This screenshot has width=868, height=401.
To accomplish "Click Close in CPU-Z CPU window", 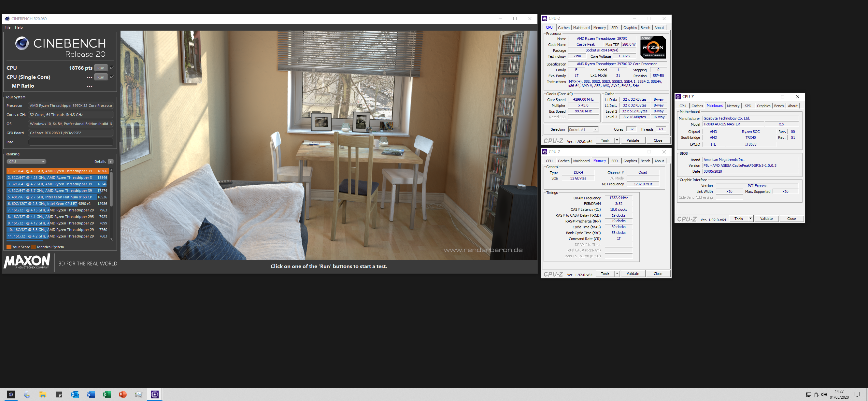I will pos(658,140).
